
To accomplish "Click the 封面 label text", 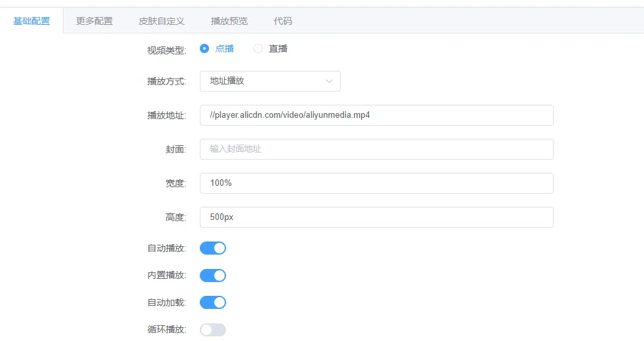I will coord(176,150).
